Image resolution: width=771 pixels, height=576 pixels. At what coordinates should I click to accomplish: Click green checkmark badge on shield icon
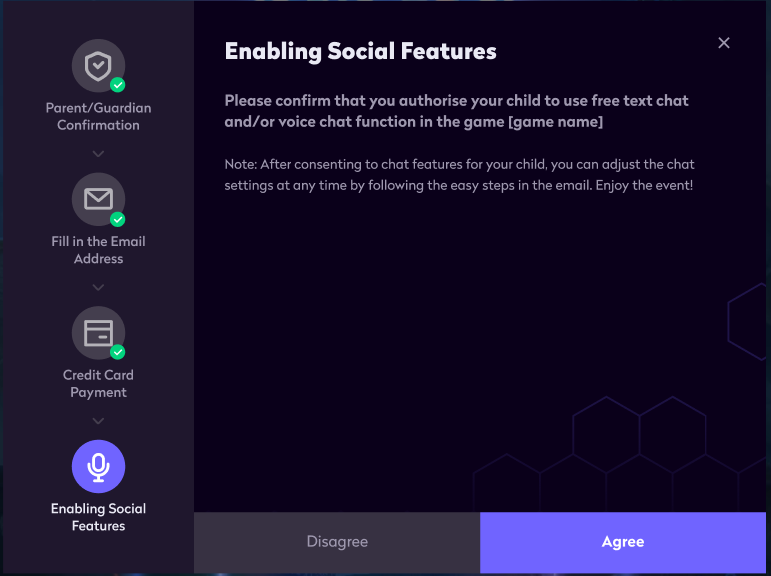coord(118,85)
